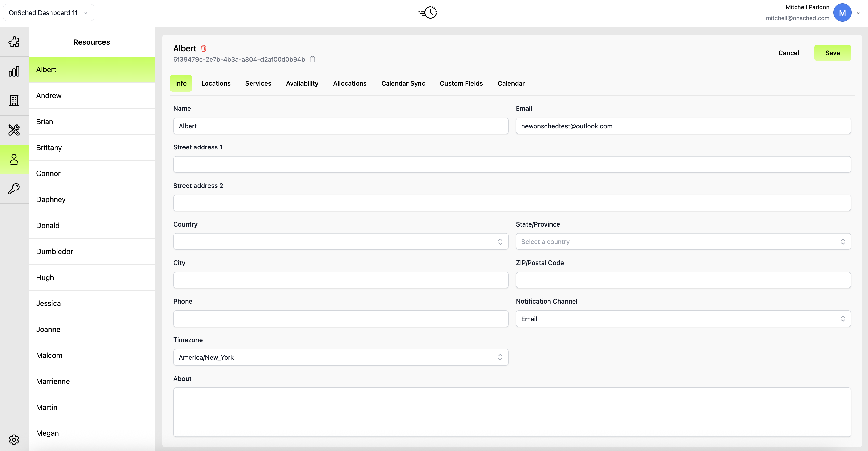Switch to the Calendar Sync tab
Viewport: 868px width, 451px height.
click(x=403, y=83)
